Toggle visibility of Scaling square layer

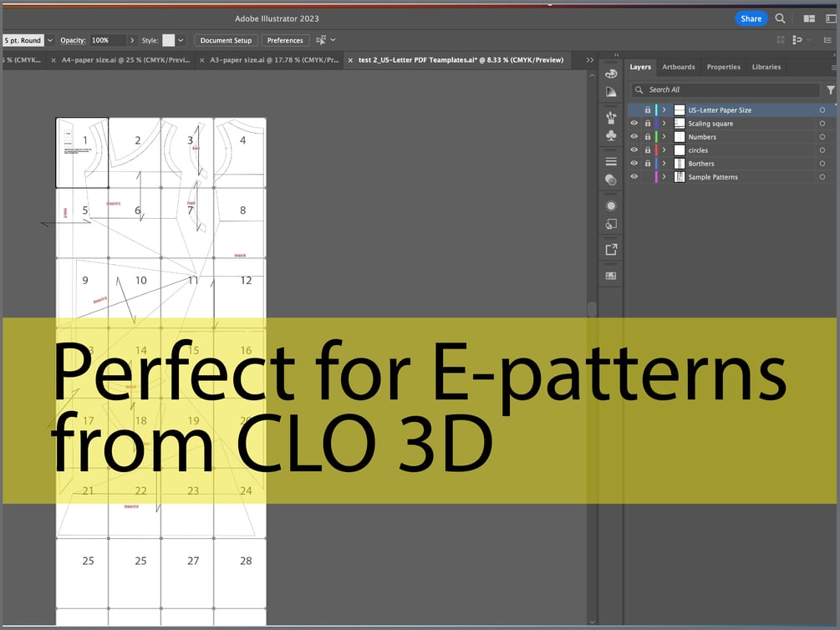(x=634, y=123)
